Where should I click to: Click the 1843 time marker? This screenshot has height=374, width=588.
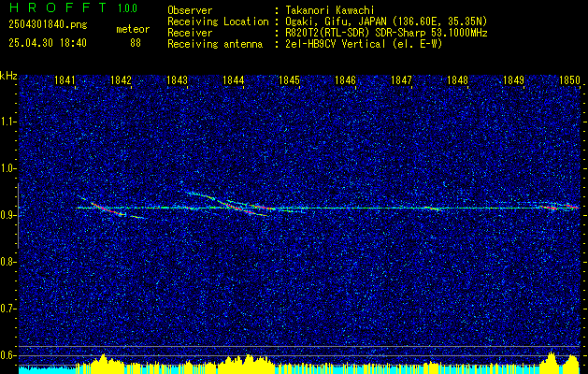tap(177, 80)
